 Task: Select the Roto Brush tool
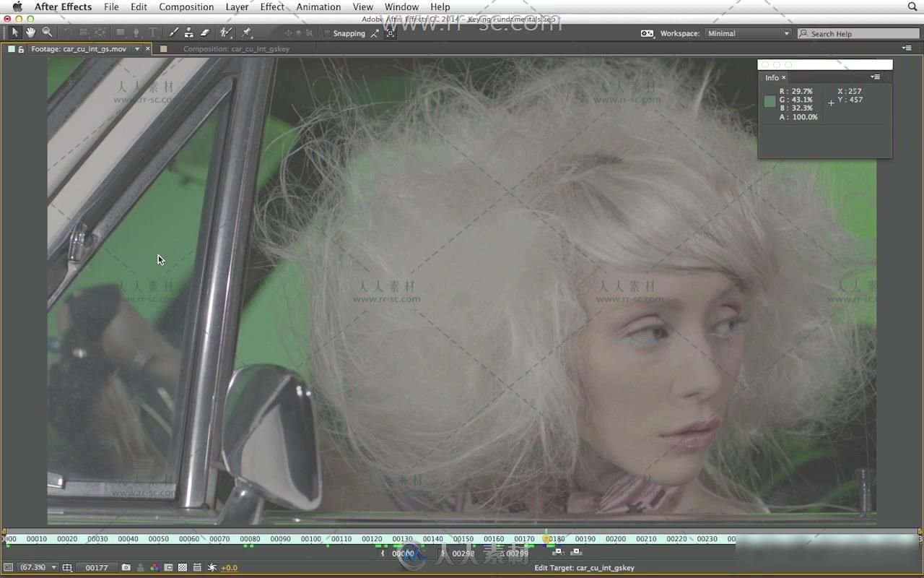click(x=226, y=33)
